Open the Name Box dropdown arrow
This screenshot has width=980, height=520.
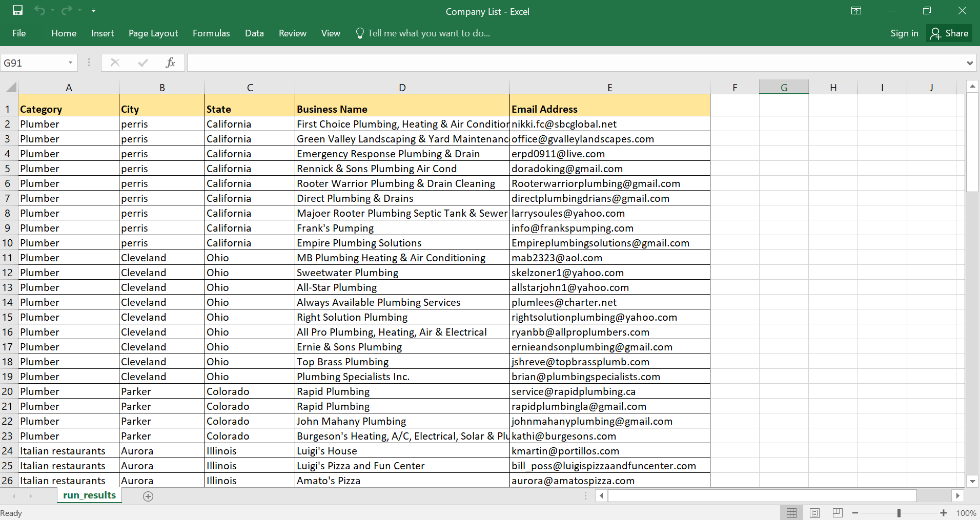point(71,63)
